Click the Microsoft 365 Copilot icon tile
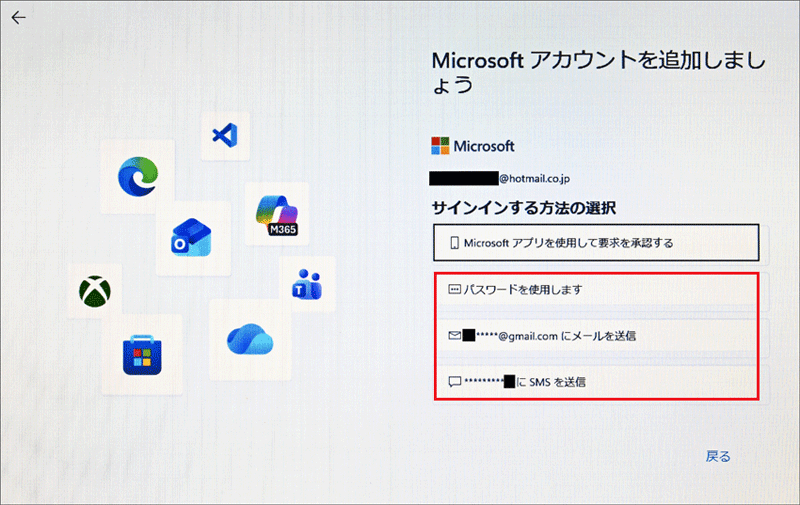800x505 pixels. click(x=277, y=214)
